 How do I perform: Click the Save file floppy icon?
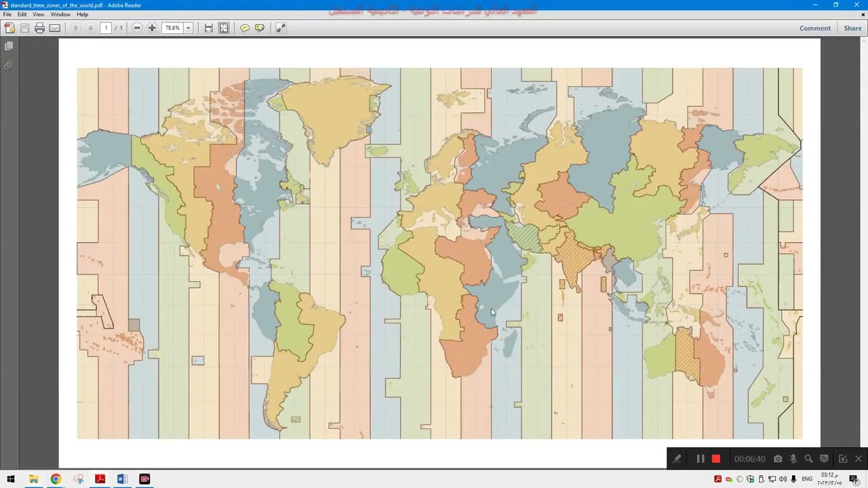(x=24, y=28)
